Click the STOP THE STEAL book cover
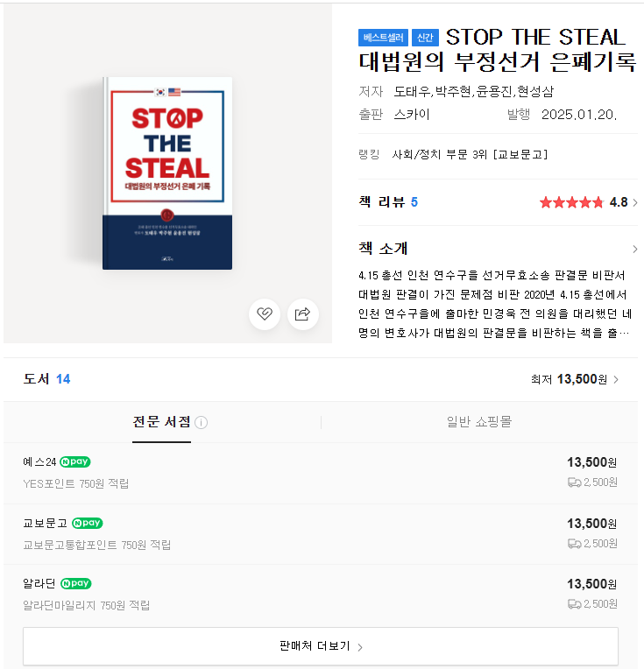Screen dimensions: 644x669 point(167,173)
